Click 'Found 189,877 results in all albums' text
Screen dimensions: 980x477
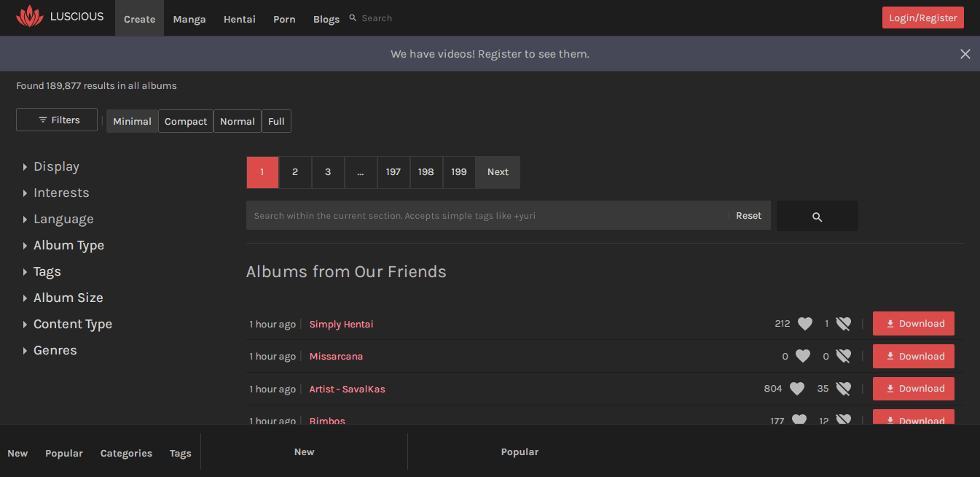(x=96, y=86)
